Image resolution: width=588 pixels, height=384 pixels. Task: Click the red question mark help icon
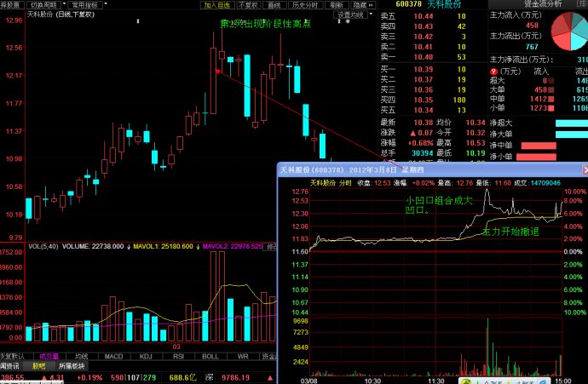pos(493,72)
